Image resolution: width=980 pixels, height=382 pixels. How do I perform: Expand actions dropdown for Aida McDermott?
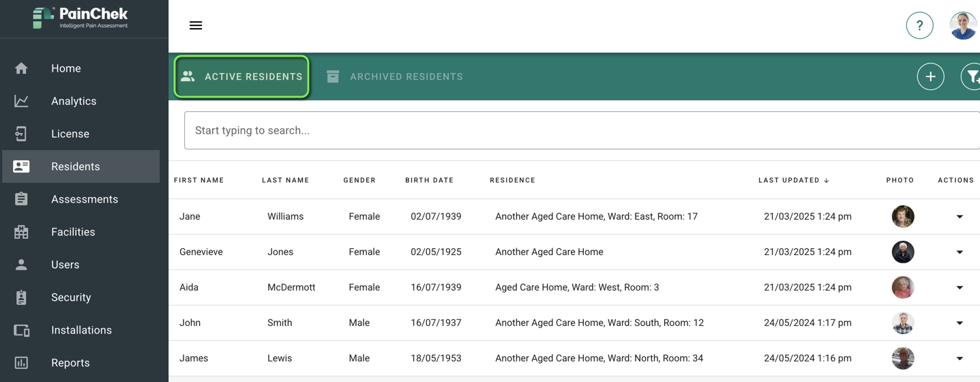[x=960, y=288]
